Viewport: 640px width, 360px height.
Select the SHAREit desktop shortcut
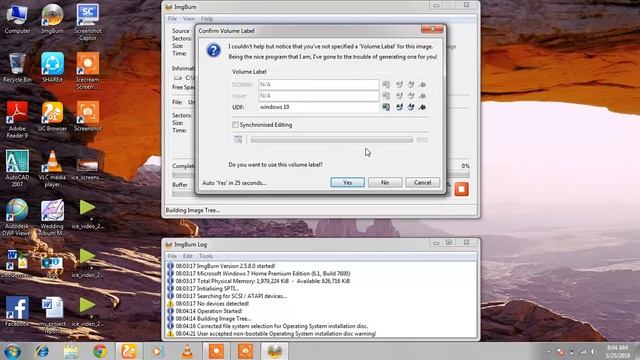click(52, 68)
